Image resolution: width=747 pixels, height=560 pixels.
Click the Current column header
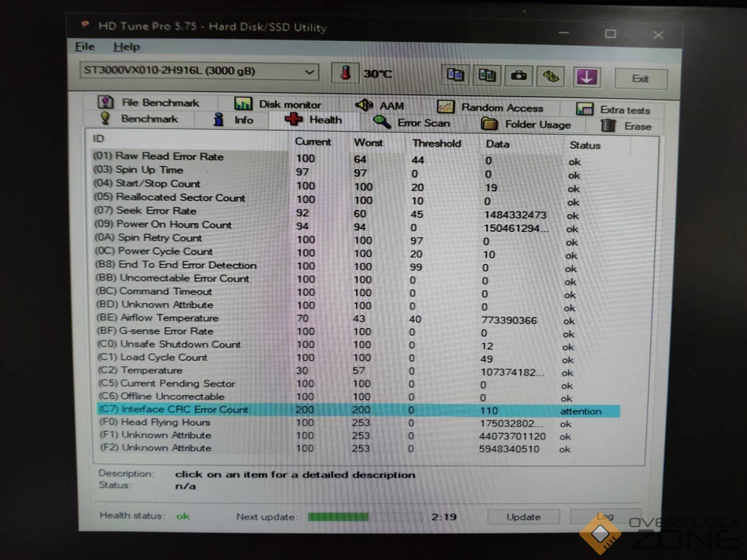click(x=313, y=142)
